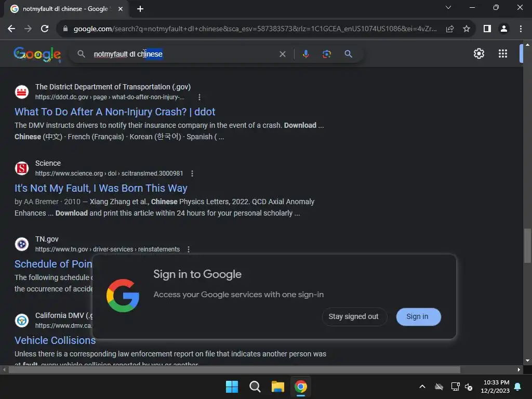Image resolution: width=532 pixels, height=399 pixels.
Task: Open options for TN.gov result
Action: pos(188,249)
